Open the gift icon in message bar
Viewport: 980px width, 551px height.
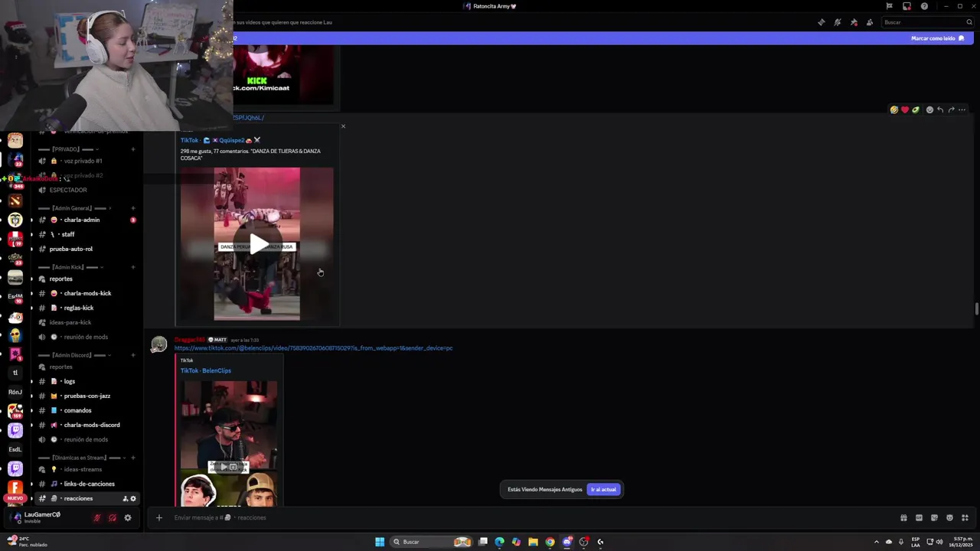903,518
